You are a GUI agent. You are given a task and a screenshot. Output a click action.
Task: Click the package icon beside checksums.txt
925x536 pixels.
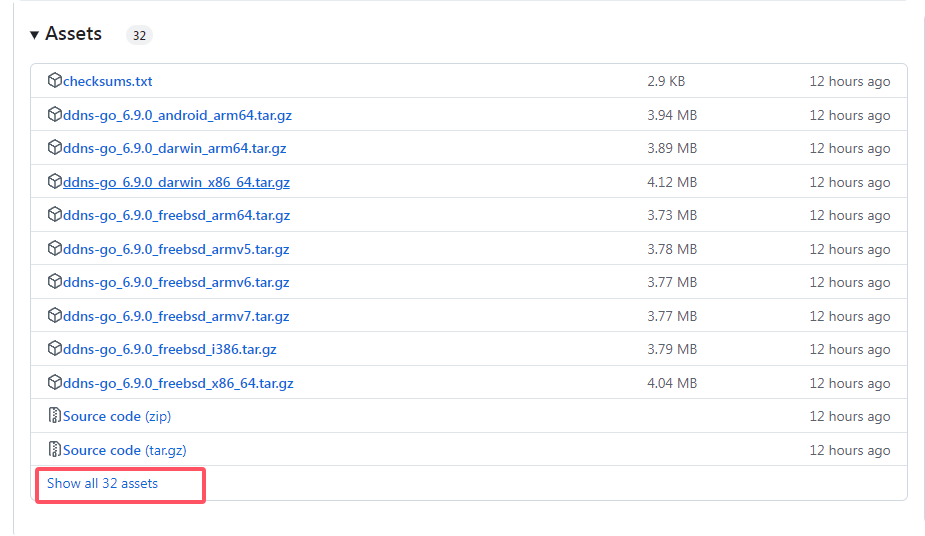click(x=54, y=80)
